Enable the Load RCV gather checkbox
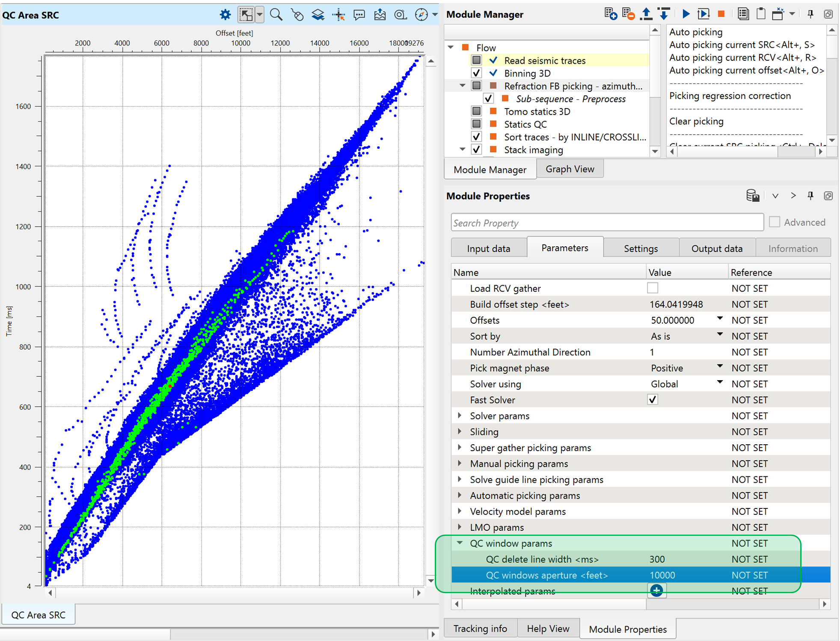Image resolution: width=840 pixels, height=641 pixels. [x=652, y=288]
